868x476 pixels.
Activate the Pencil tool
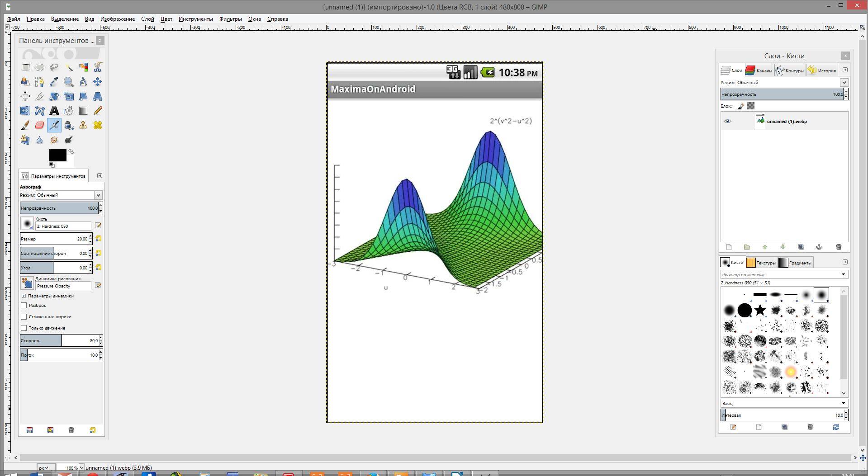pyautogui.click(x=97, y=111)
